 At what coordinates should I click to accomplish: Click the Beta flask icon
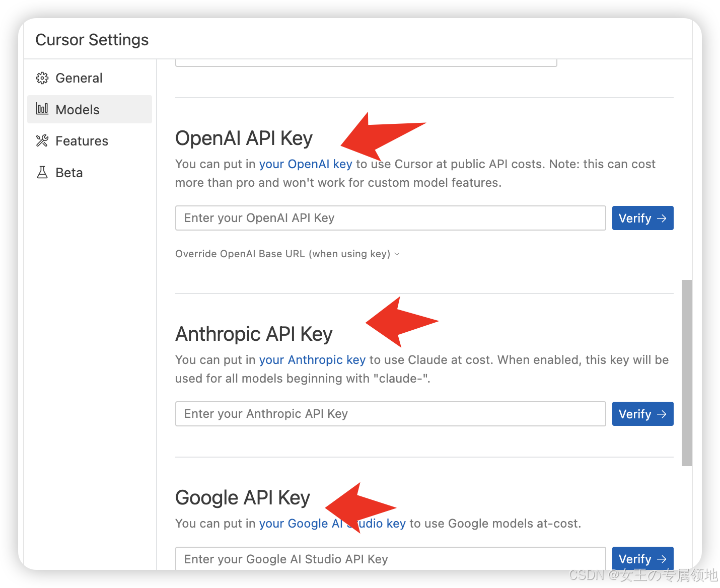(42, 172)
